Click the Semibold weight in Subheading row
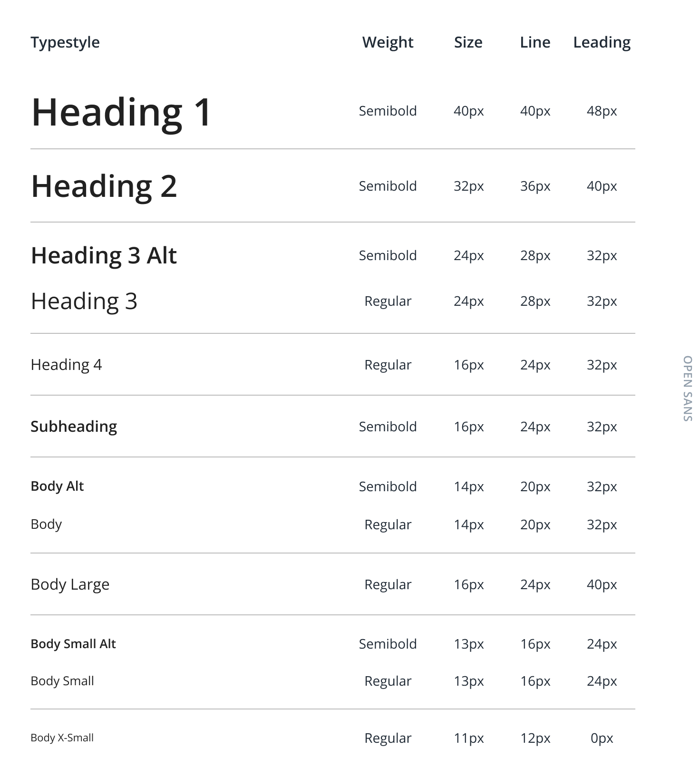 (x=388, y=427)
